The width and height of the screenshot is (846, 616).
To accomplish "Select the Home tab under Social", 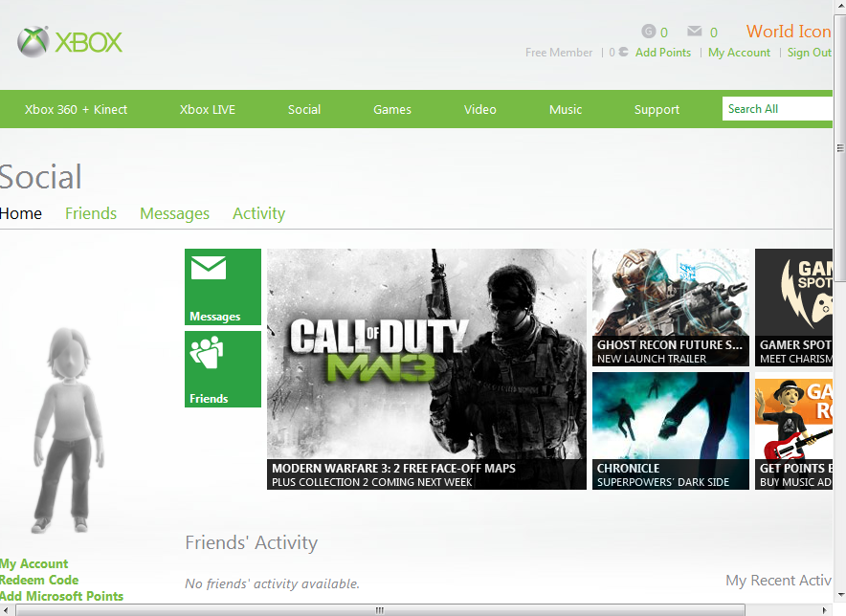I will (21, 213).
